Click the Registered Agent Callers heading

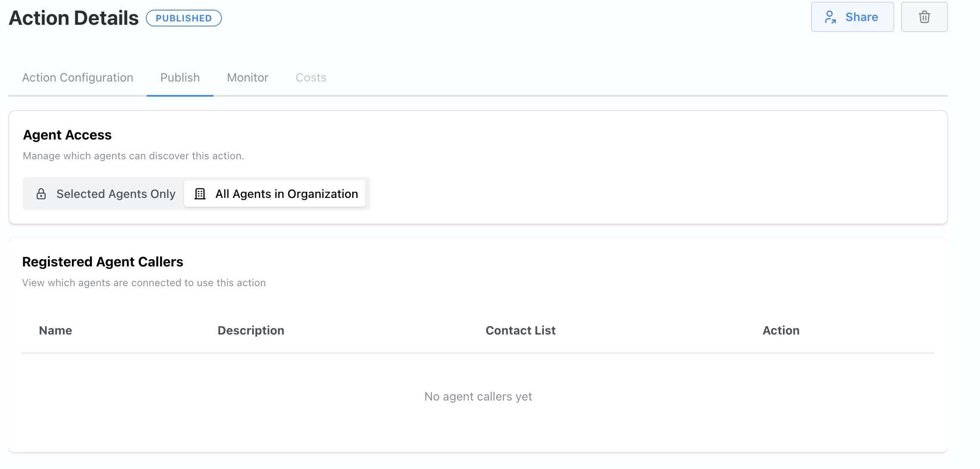(103, 262)
